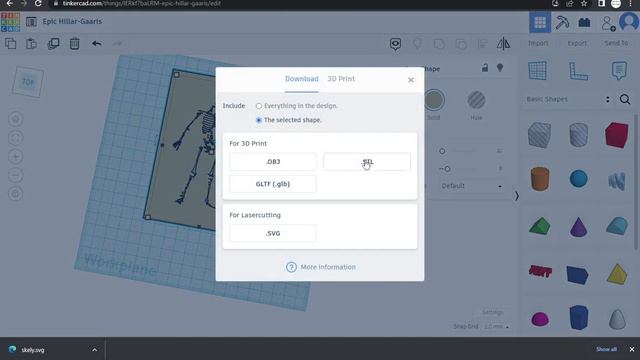Toggle the Show all visibility icon
The width and height of the screenshot is (640, 360).
(395, 44)
